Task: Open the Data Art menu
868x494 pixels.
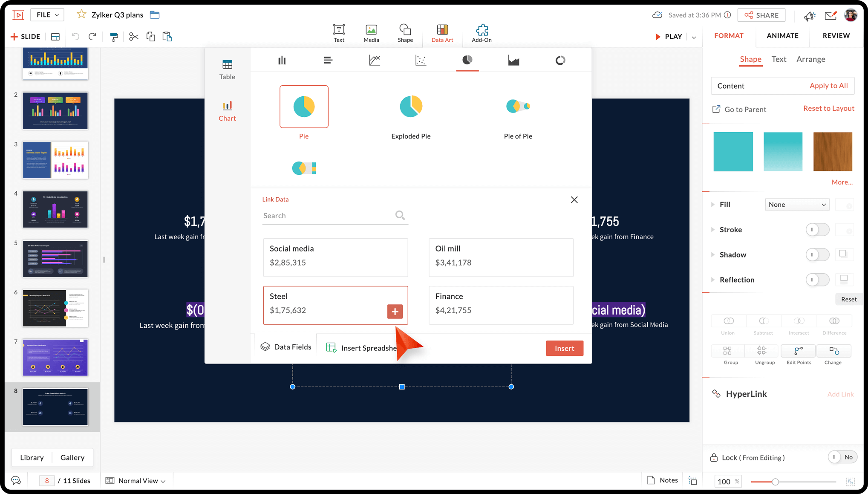Action: tap(442, 33)
